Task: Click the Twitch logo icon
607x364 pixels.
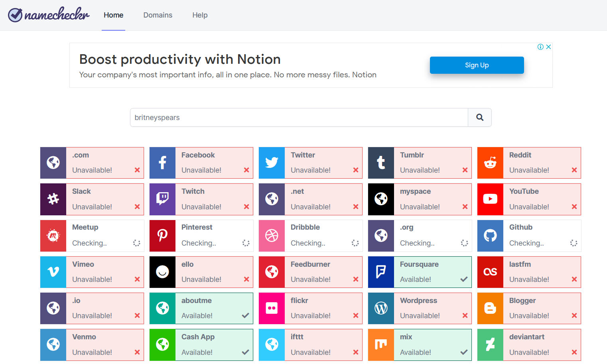Action: tap(162, 199)
